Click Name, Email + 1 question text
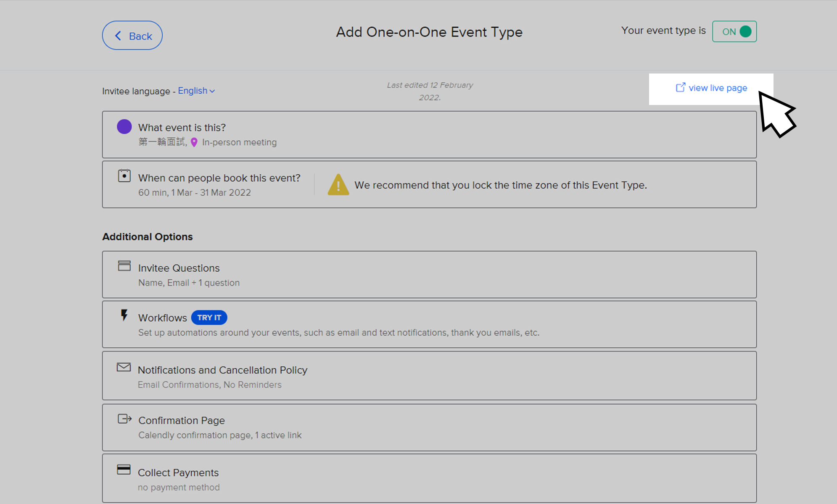 tap(189, 283)
